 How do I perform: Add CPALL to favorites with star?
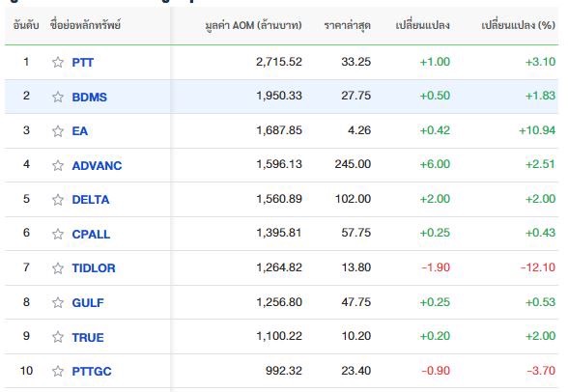click(58, 234)
